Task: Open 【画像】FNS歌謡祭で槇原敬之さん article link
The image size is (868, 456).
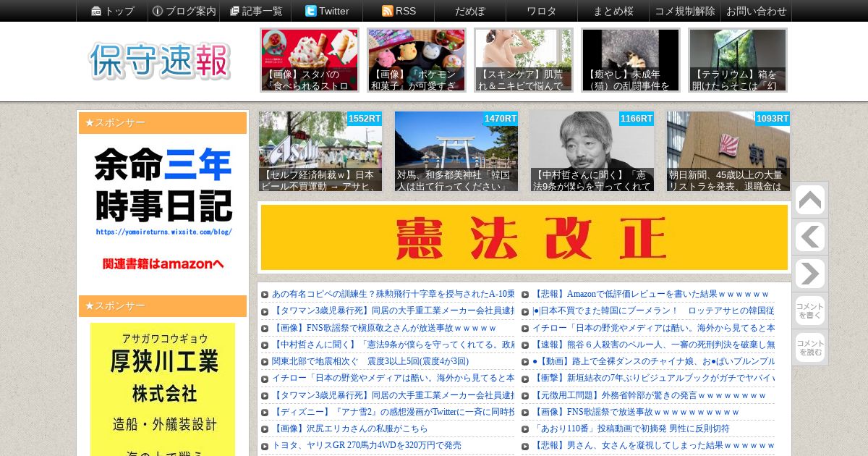Action: (384, 328)
